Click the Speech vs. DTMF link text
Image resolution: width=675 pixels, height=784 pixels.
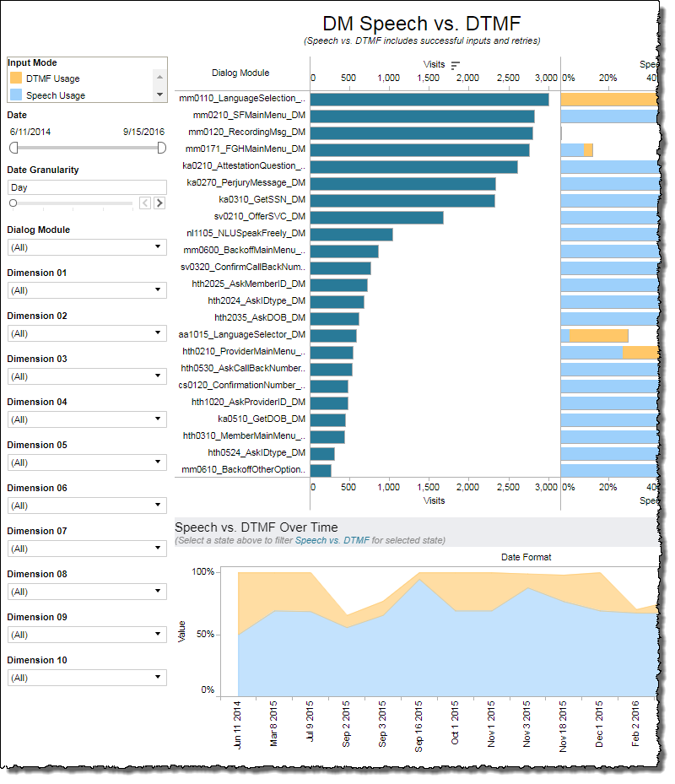[x=332, y=540]
